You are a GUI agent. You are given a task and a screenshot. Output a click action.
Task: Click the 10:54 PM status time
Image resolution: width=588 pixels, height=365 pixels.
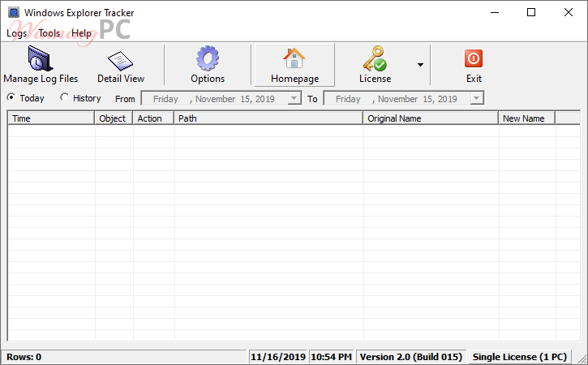[x=332, y=357]
